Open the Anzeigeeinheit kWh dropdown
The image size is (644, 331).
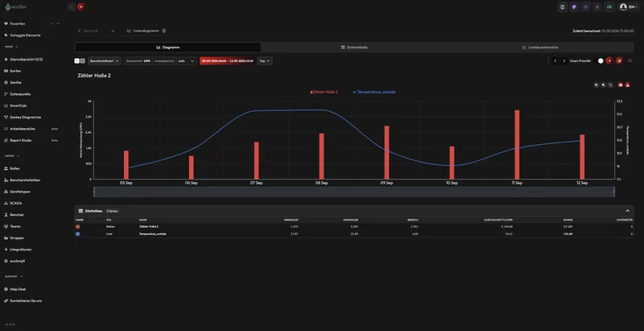pos(187,60)
